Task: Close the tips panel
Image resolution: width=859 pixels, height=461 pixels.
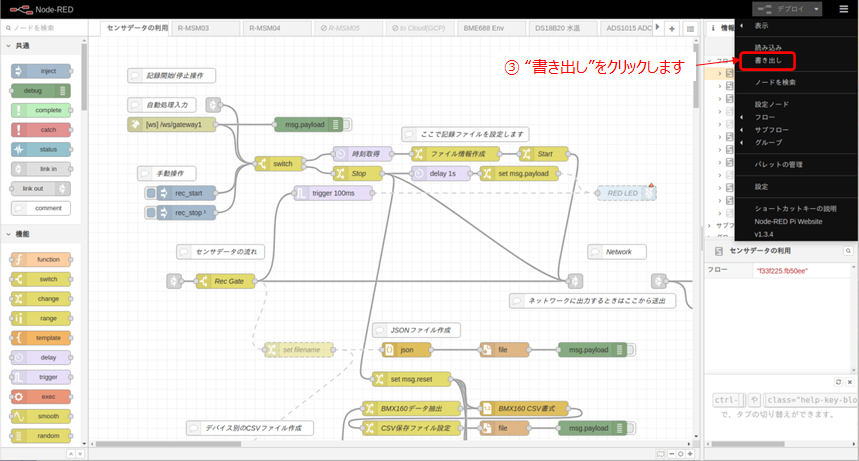Action: click(848, 382)
